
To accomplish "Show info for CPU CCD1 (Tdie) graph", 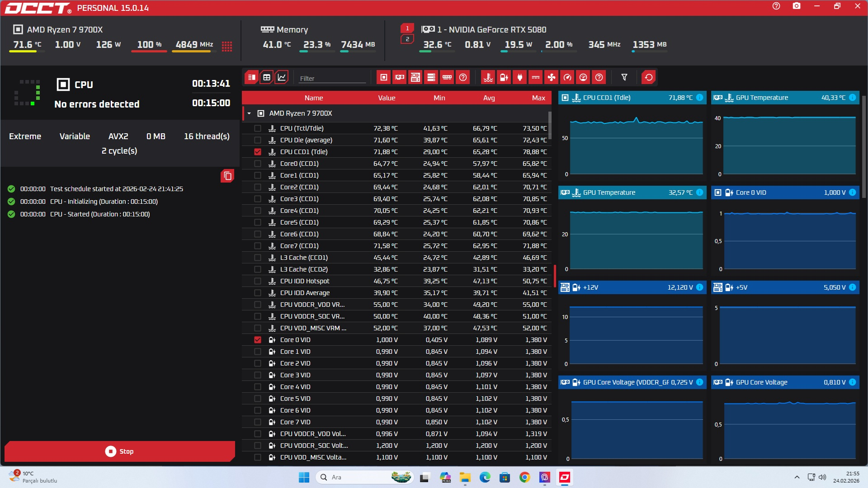I will click(x=700, y=98).
